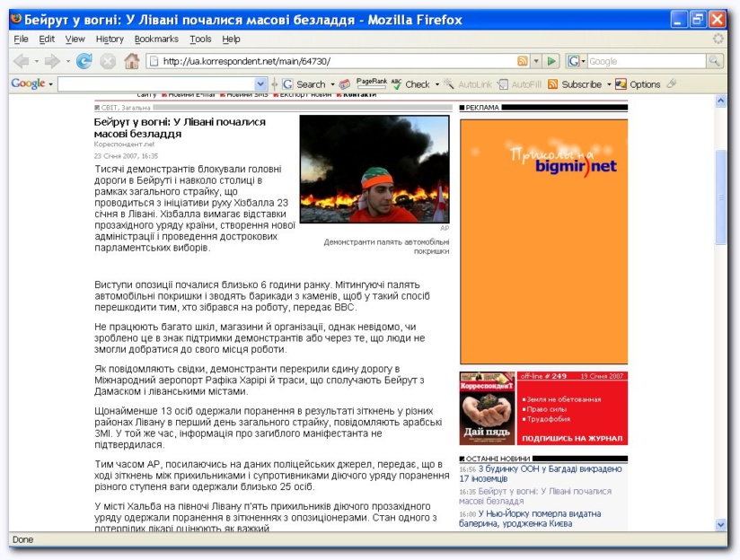Viewport: 740px width, 560px height.
Task: Open 16:35 Beirut news link in latest news
Action: [x=535, y=496]
